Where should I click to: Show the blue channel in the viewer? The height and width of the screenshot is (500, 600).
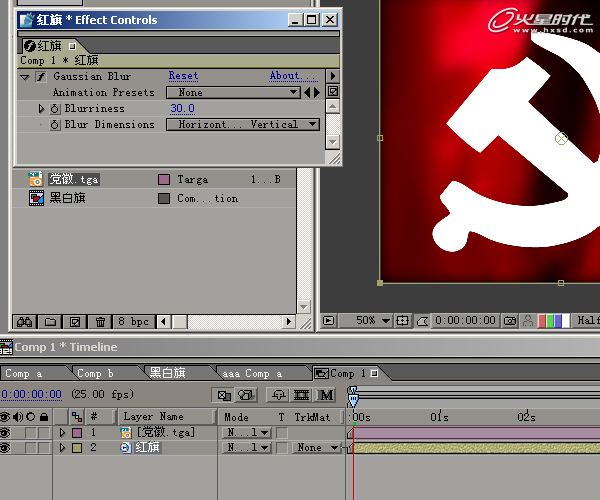pyautogui.click(x=558, y=321)
